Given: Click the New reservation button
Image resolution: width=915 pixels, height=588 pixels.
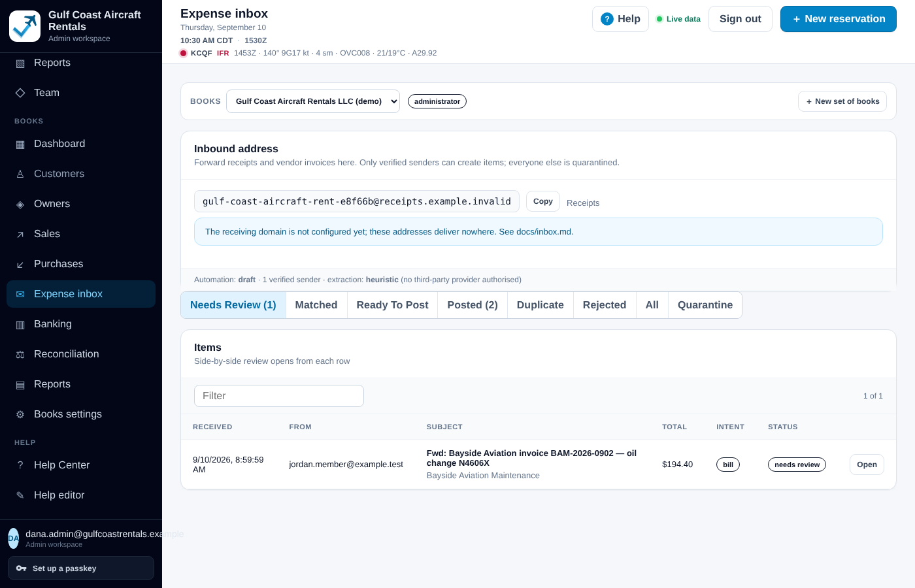Looking at the screenshot, I should (x=839, y=19).
